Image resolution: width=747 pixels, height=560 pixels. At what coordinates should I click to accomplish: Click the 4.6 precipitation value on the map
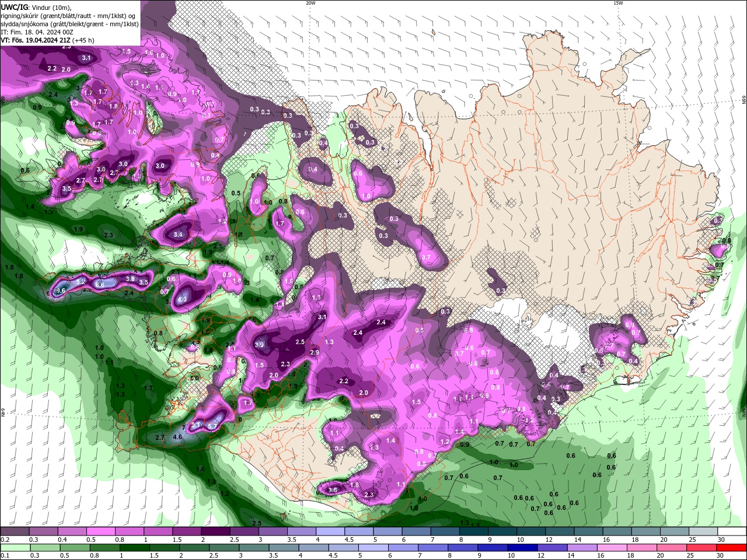[178, 436]
